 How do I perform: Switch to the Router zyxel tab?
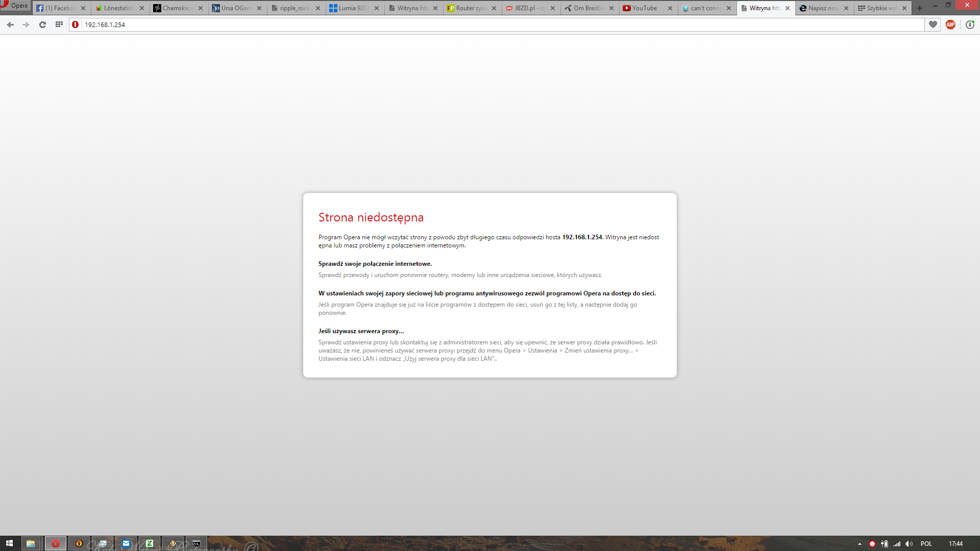coord(472,8)
